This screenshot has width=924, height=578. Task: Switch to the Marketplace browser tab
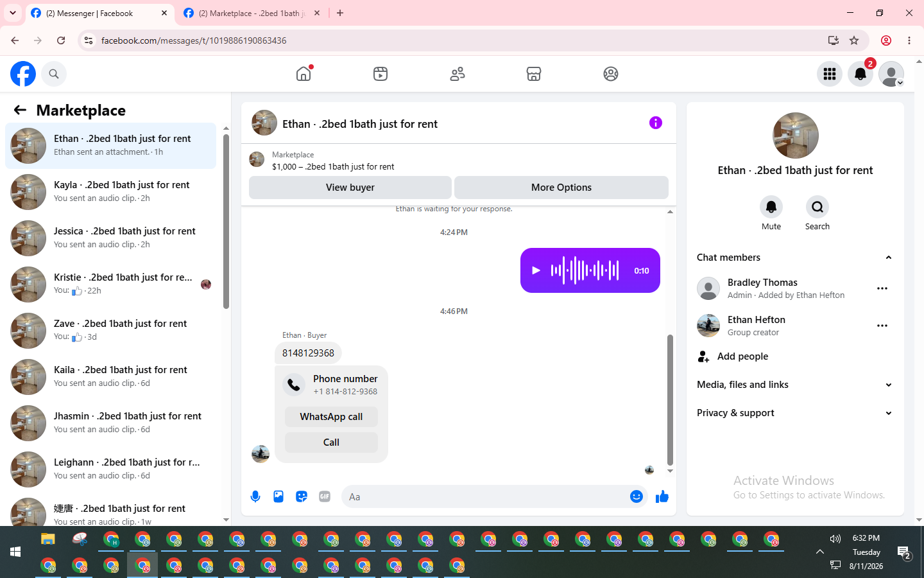click(x=252, y=13)
